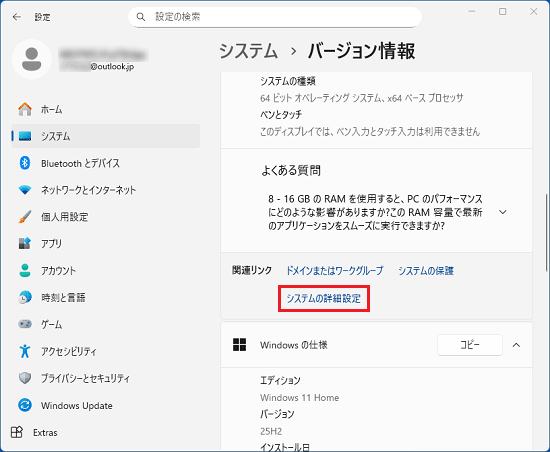Open Windows Update page
This screenshot has height=452, width=550.
point(106,405)
